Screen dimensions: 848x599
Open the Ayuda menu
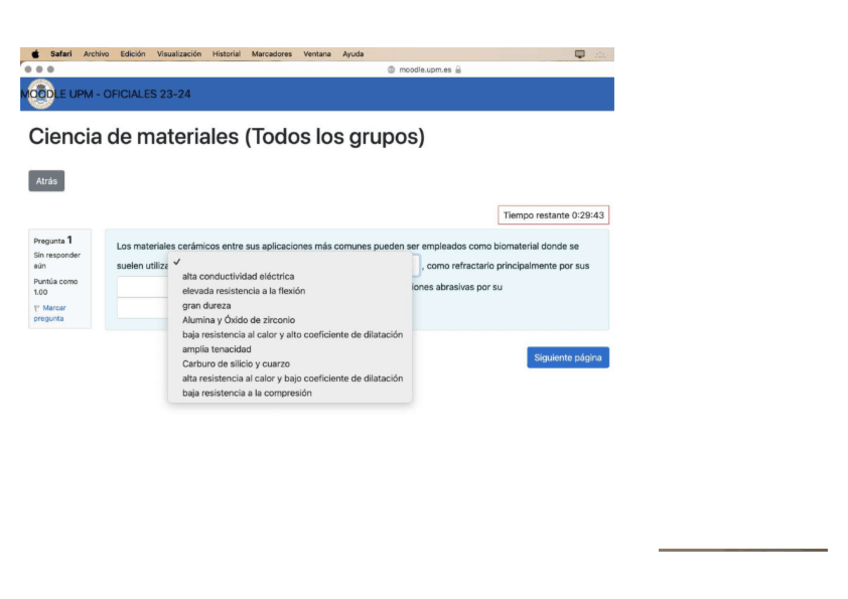coord(353,54)
